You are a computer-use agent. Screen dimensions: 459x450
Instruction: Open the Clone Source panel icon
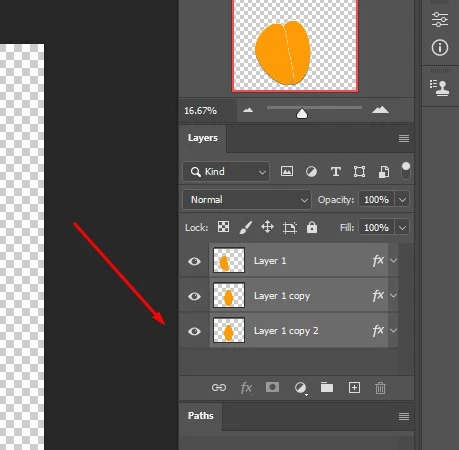440,88
